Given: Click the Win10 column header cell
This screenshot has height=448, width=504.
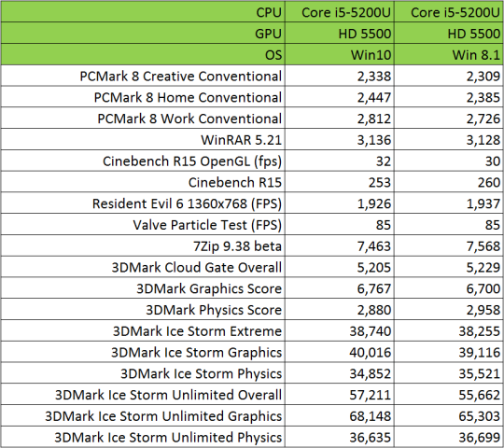Looking at the screenshot, I should 340,54.
